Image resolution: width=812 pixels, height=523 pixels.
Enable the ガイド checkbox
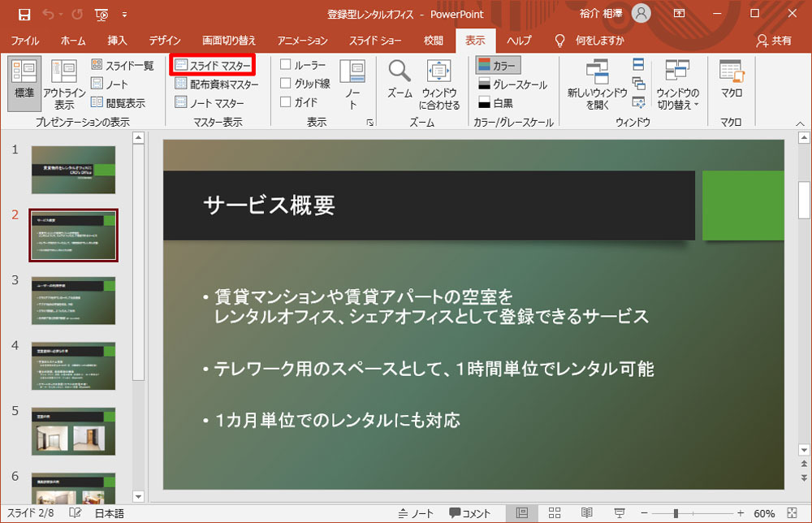coord(285,102)
